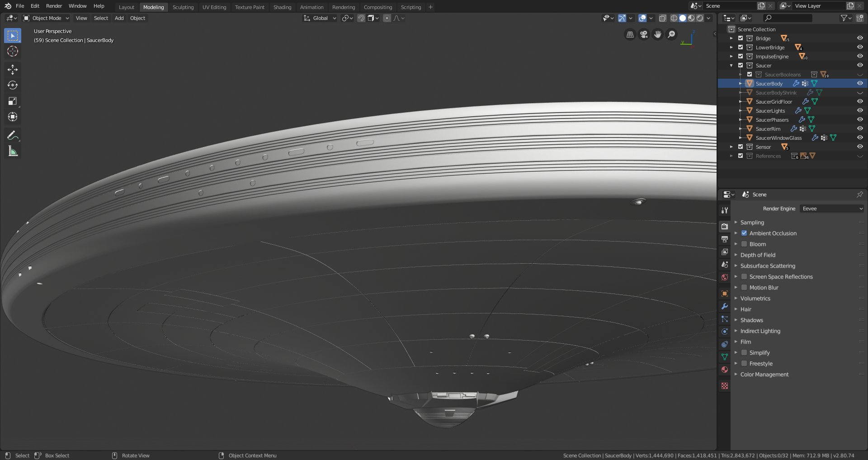Open the File menu
This screenshot has width=868, height=460.
click(x=20, y=6)
